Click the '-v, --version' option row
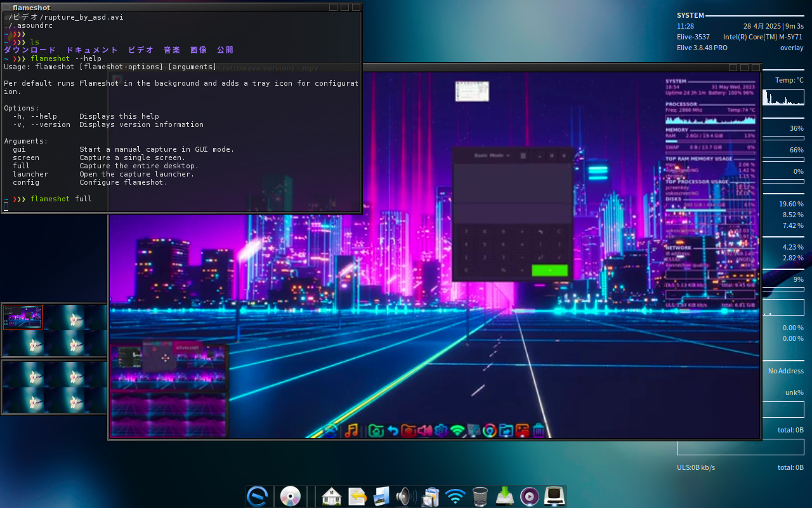812x508 pixels. pyautogui.click(x=108, y=124)
